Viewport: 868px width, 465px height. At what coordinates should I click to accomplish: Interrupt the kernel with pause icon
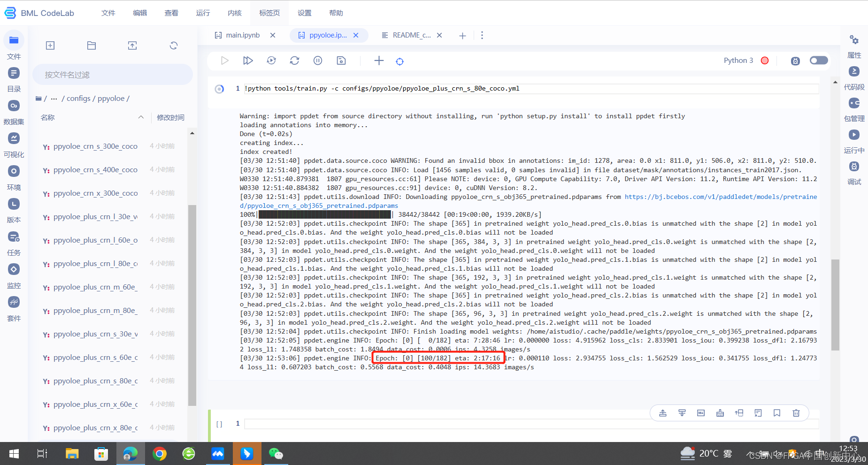318,61
